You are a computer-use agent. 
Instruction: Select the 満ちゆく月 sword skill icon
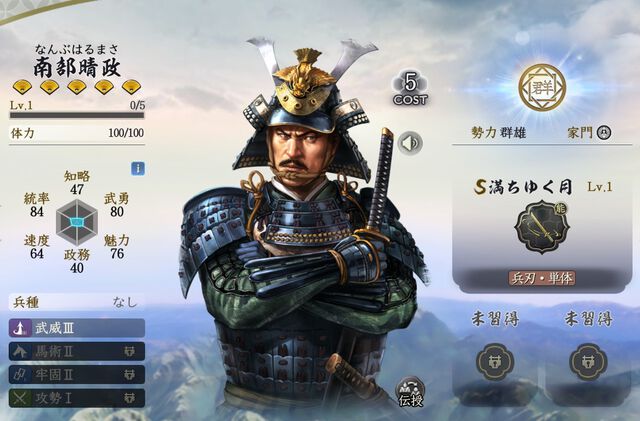542,227
